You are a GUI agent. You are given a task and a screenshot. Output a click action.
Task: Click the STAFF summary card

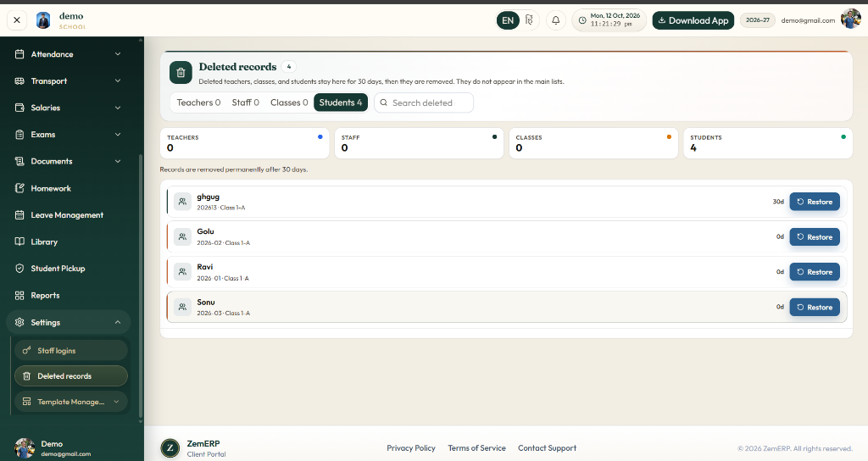(x=419, y=143)
